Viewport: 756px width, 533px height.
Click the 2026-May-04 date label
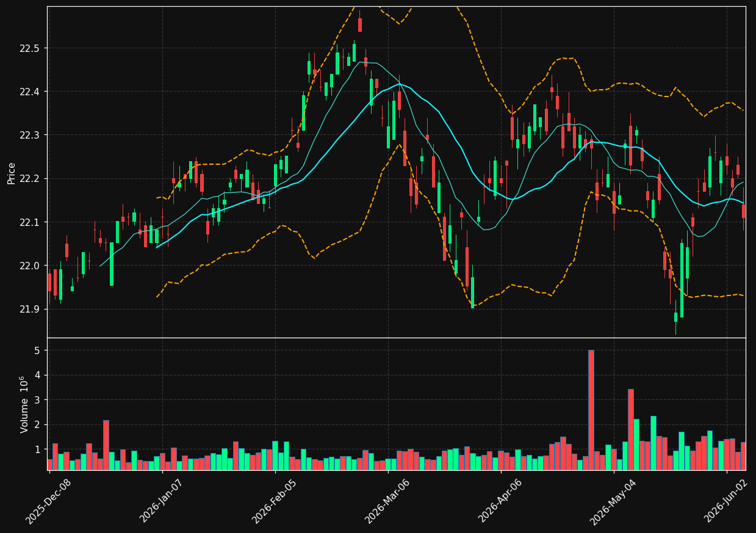tap(613, 501)
